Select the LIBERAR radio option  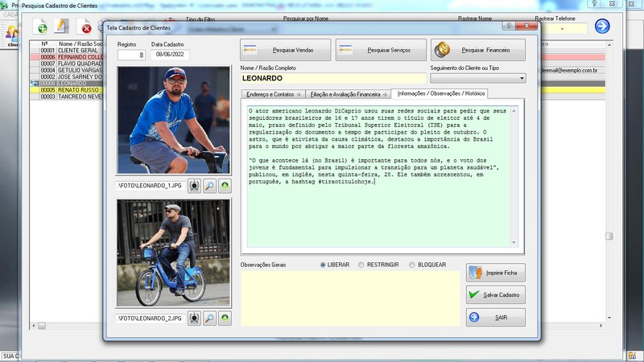tap(323, 265)
